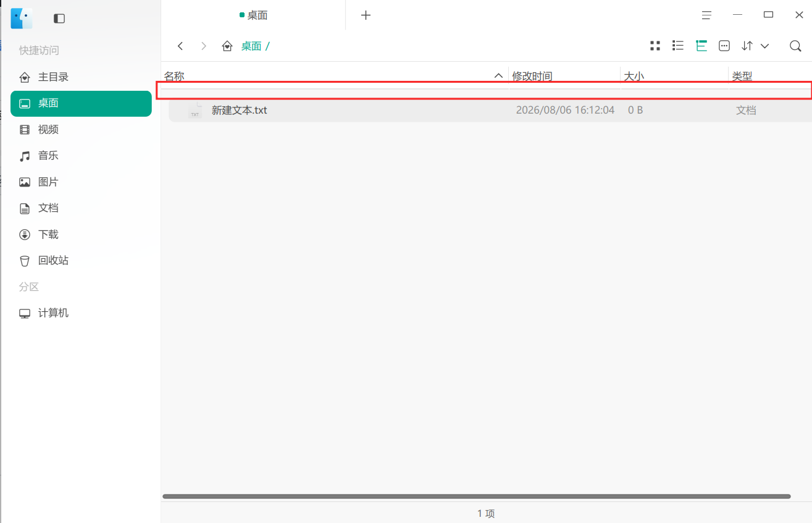This screenshot has height=523, width=812.
Task: Switch to list view
Action: tap(678, 46)
